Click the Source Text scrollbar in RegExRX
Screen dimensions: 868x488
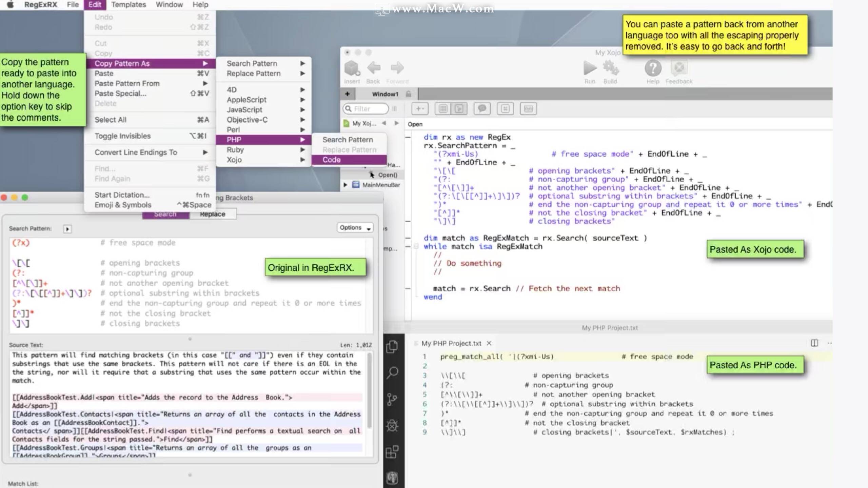click(369, 390)
